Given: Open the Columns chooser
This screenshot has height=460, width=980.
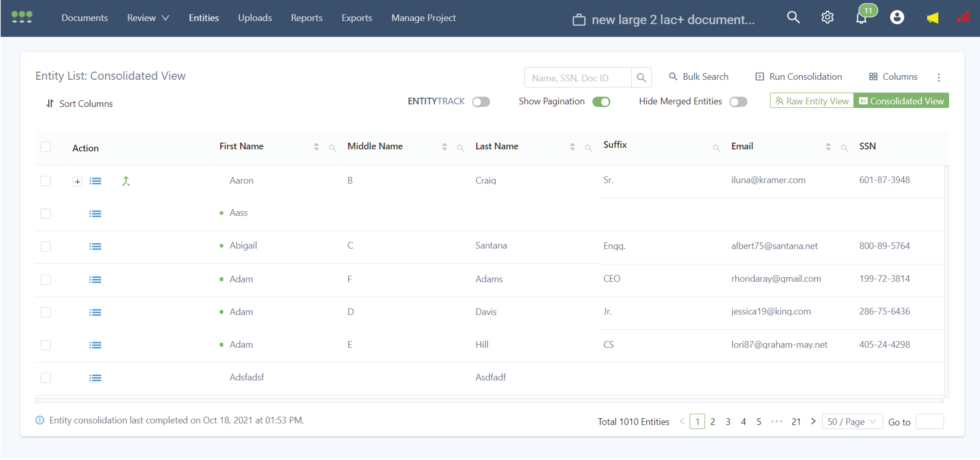Looking at the screenshot, I should pos(893,77).
